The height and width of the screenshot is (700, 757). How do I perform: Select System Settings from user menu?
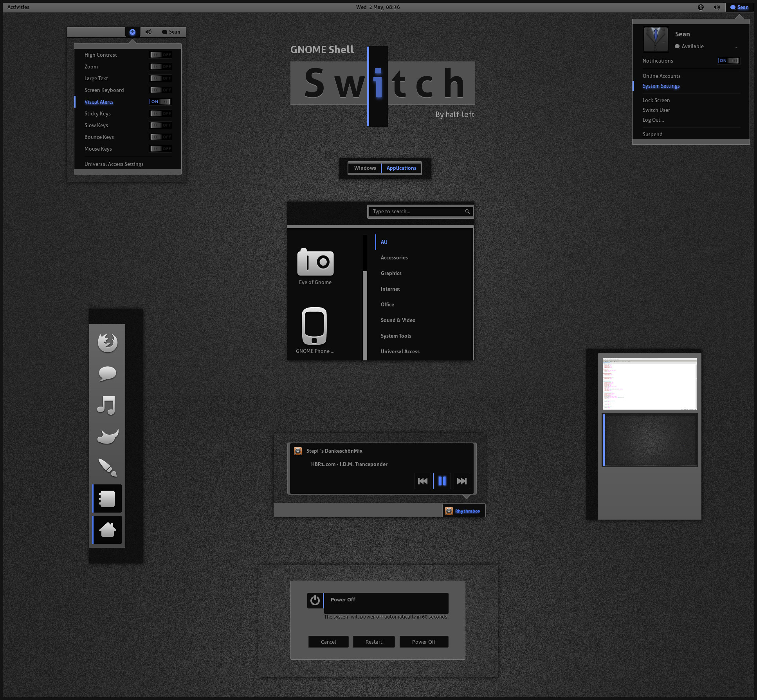[661, 86]
